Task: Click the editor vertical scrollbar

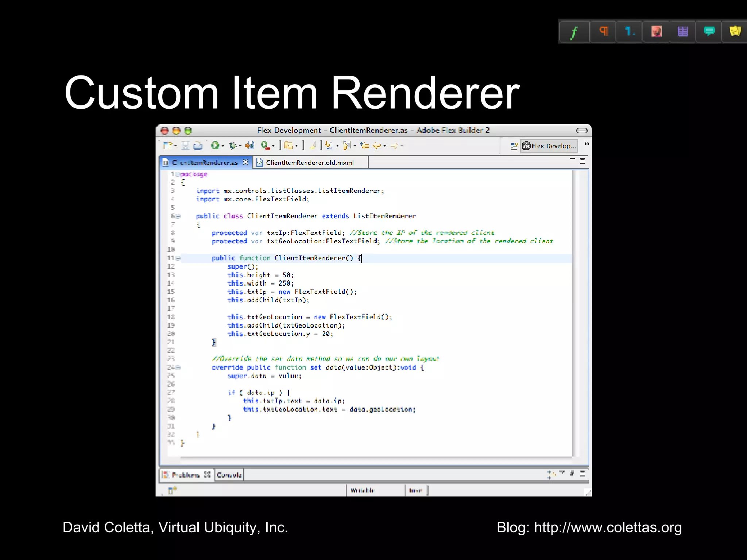Action: 575,313
